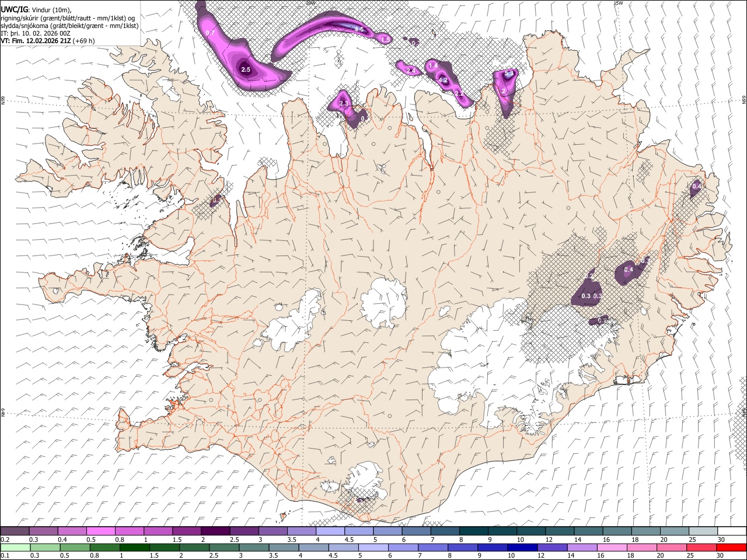747x560 pixels.
Task: Click the dark blue swatch above 10 in lower legend
Action: click(x=522, y=547)
